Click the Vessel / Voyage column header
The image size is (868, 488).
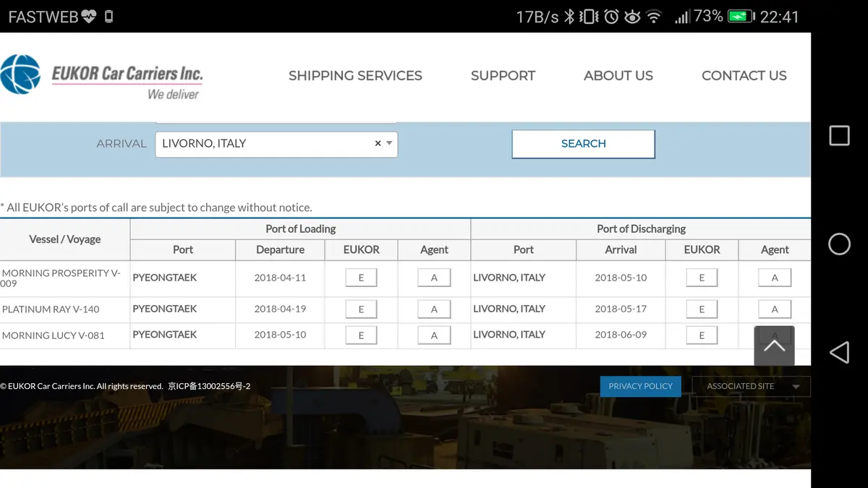(65, 239)
